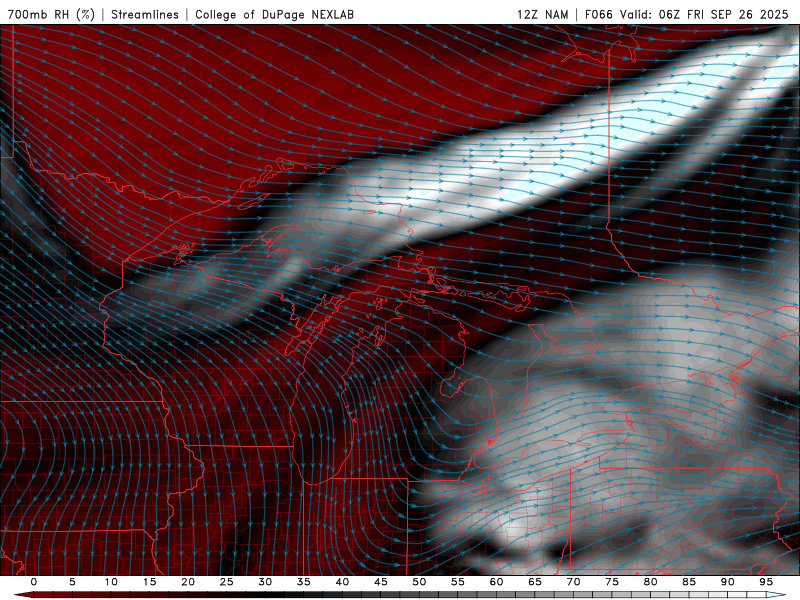Screen dimensions: 800x600
Task: Click the colorbar's left dark-red arrow tip
Action: click(23, 595)
